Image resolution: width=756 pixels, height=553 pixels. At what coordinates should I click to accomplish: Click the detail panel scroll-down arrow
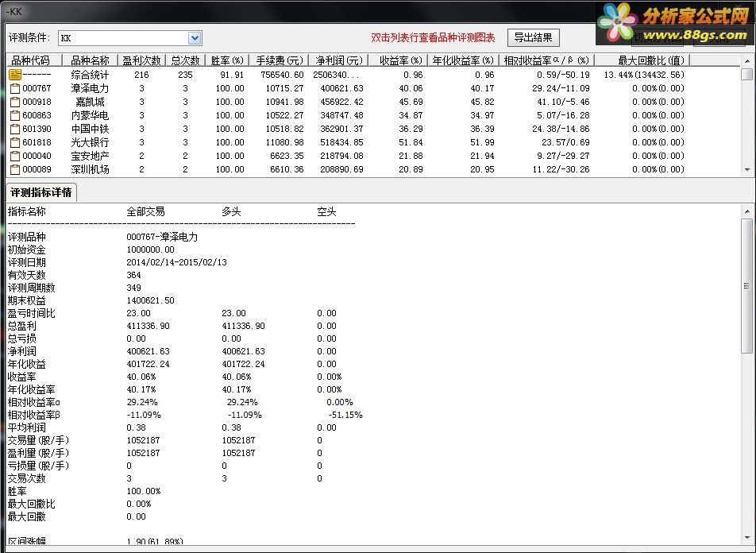click(747, 538)
